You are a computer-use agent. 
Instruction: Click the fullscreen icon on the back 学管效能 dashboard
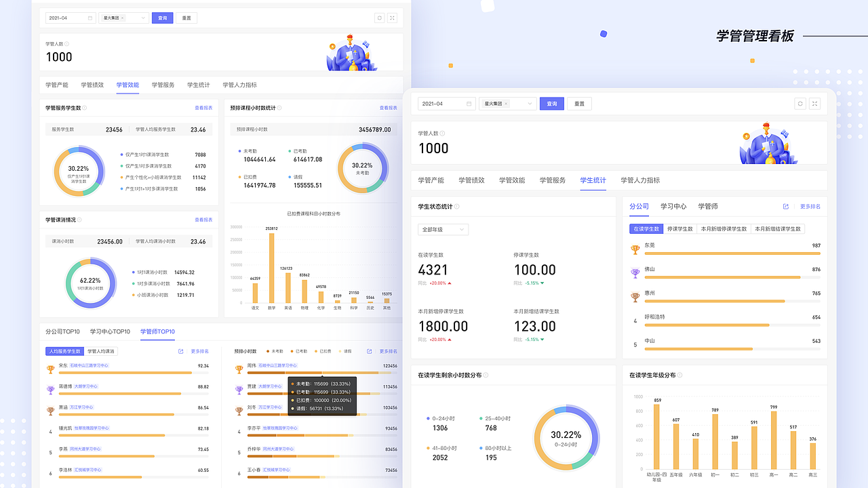pyautogui.click(x=393, y=18)
